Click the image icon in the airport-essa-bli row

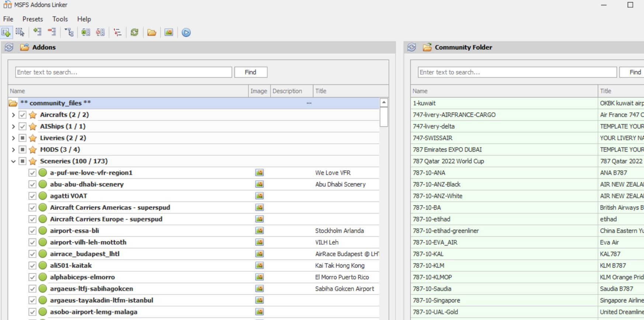(x=260, y=231)
